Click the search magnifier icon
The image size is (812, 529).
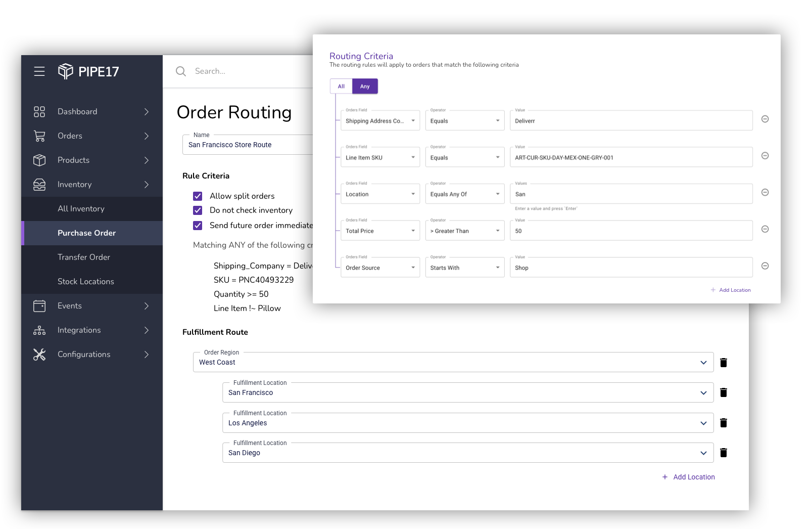point(181,71)
